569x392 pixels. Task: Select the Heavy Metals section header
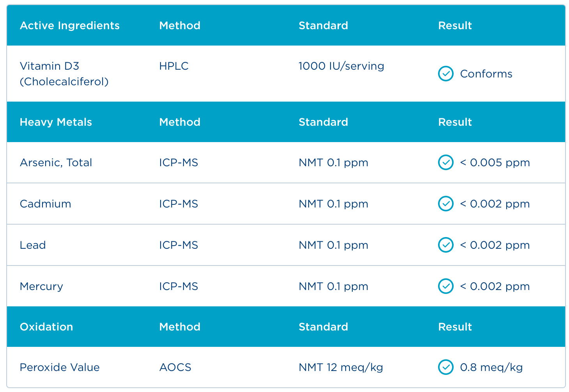pos(56,122)
